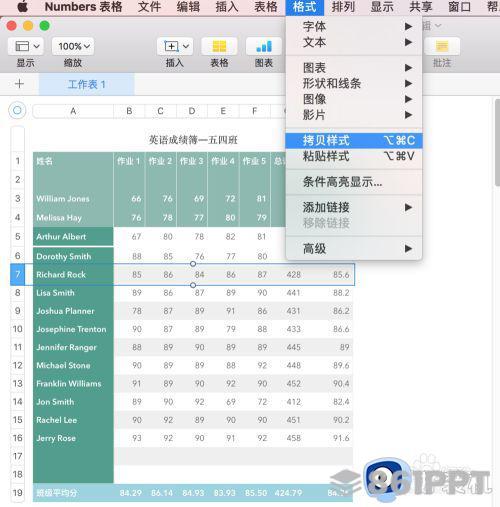This screenshot has height=507, width=500.
Task: Click the table select-all circle handle
Action: (17, 110)
